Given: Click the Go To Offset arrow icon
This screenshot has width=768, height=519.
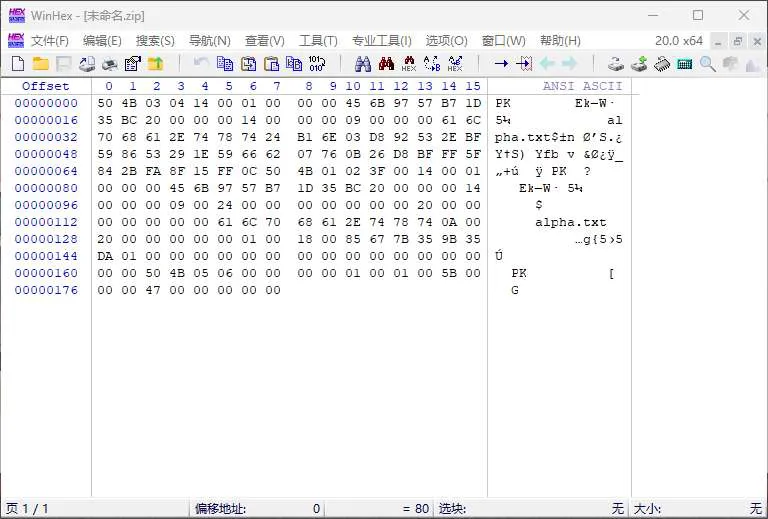Looking at the screenshot, I should (501, 64).
